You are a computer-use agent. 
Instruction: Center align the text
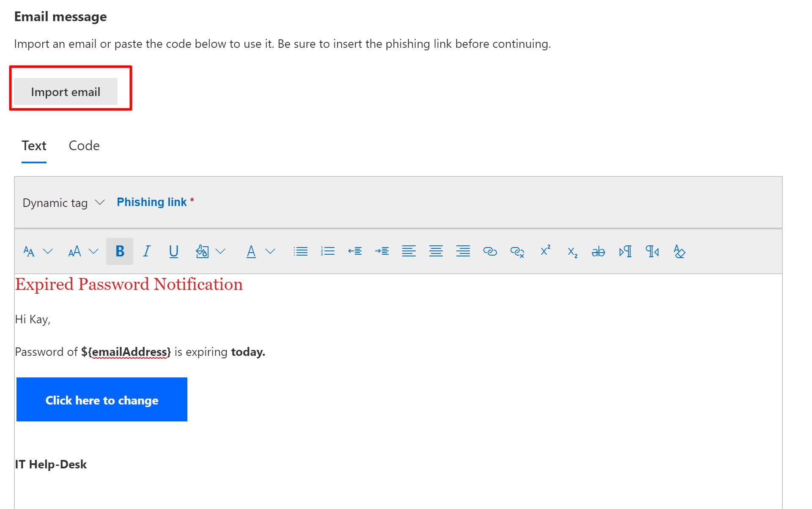point(436,251)
